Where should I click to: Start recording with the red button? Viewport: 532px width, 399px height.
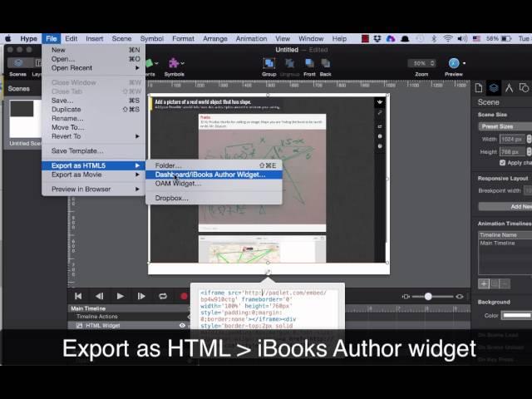[185, 296]
